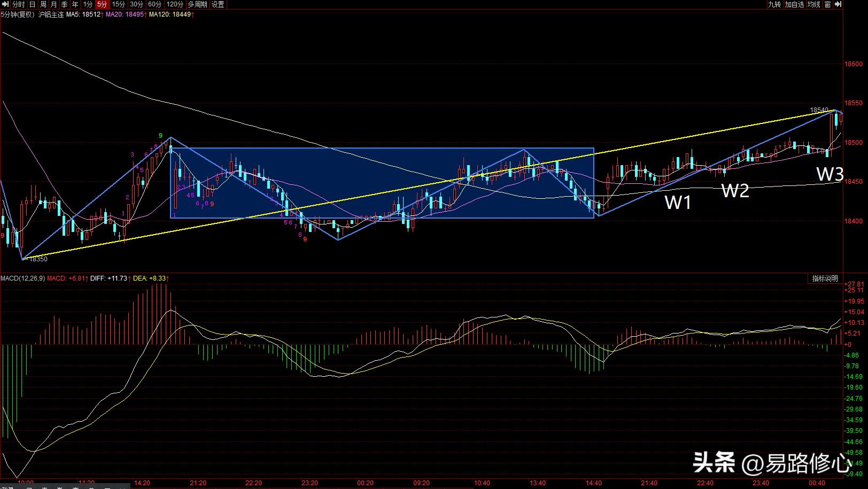The height and width of the screenshot is (489, 868).
Task: Click the 指标说明 indicator description button
Action: pyautogui.click(x=825, y=278)
